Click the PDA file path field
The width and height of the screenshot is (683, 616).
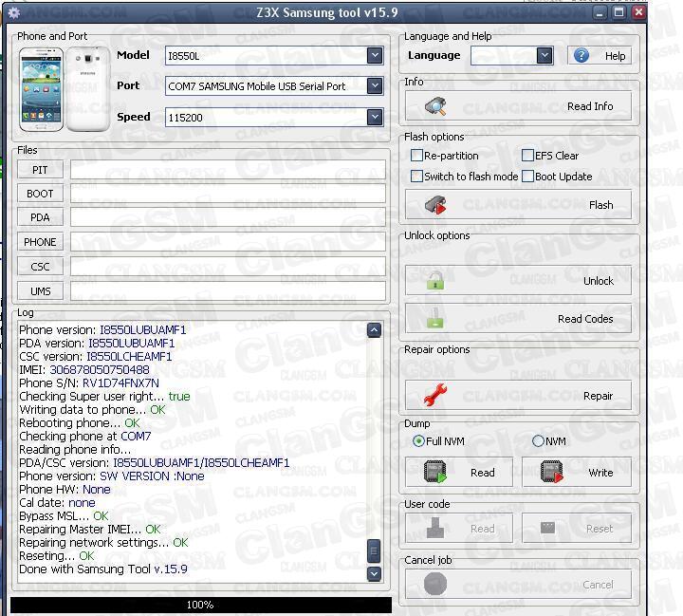tap(228, 217)
